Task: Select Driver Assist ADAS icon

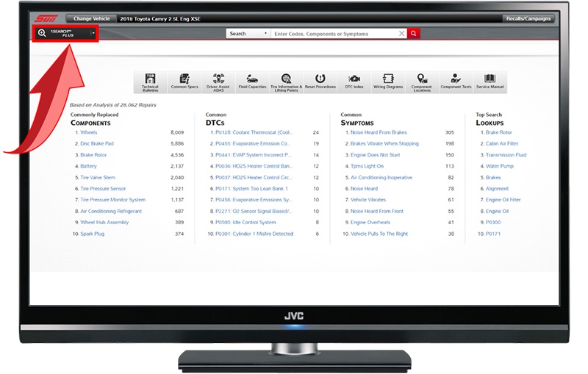Action: click(x=219, y=82)
